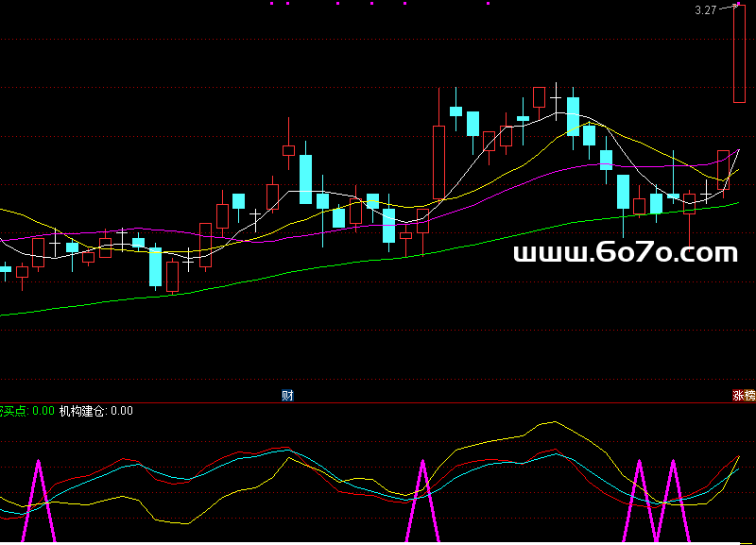Click the www.6o7o.com watermark text
Viewport: 756px width, 545px height.
pyautogui.click(x=625, y=253)
